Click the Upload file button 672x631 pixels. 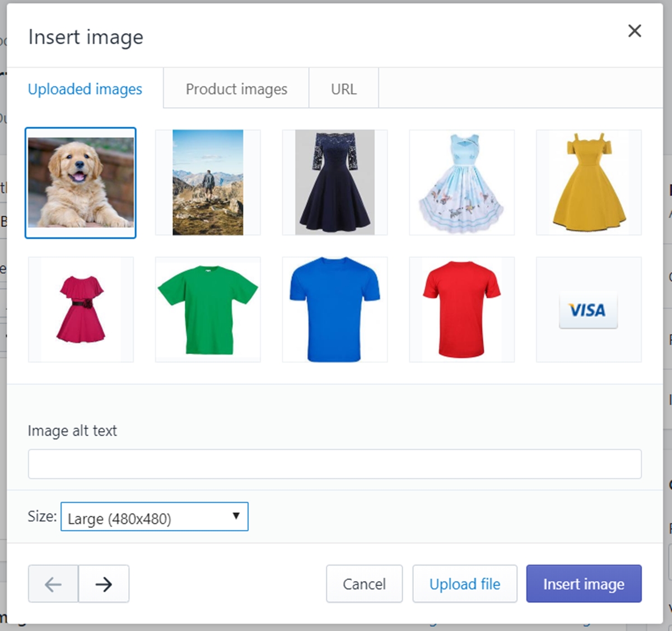coord(465,584)
